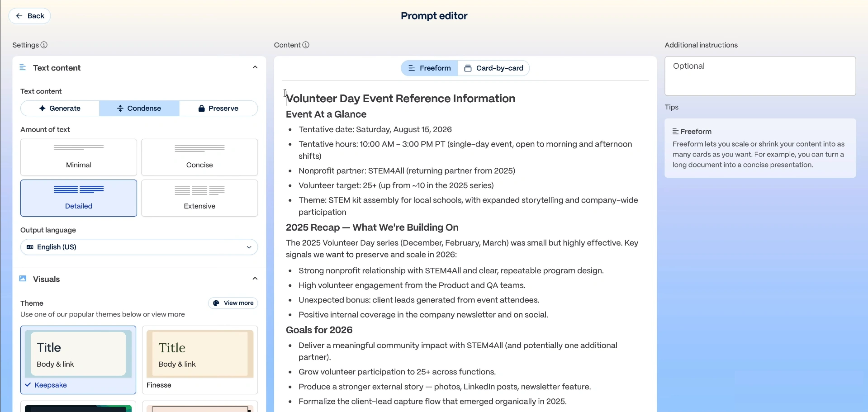This screenshot has width=868, height=412.
Task: Click the Content info icon
Action: pyautogui.click(x=306, y=45)
